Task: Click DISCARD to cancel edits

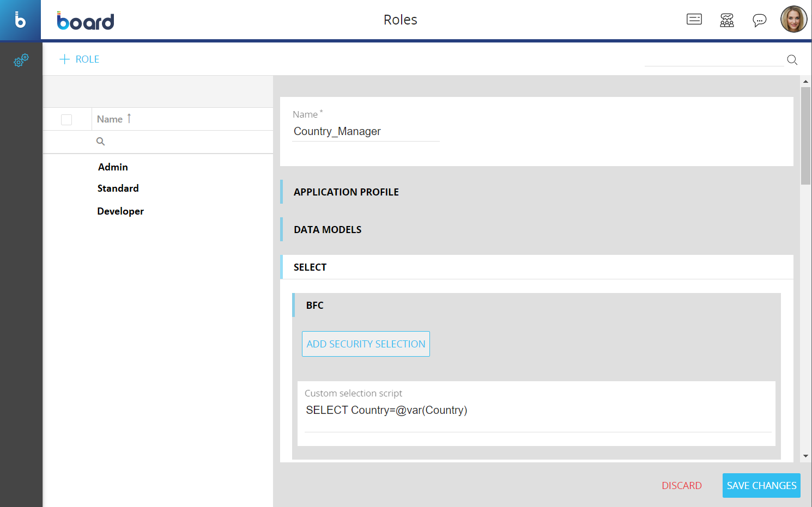Action: click(x=681, y=486)
